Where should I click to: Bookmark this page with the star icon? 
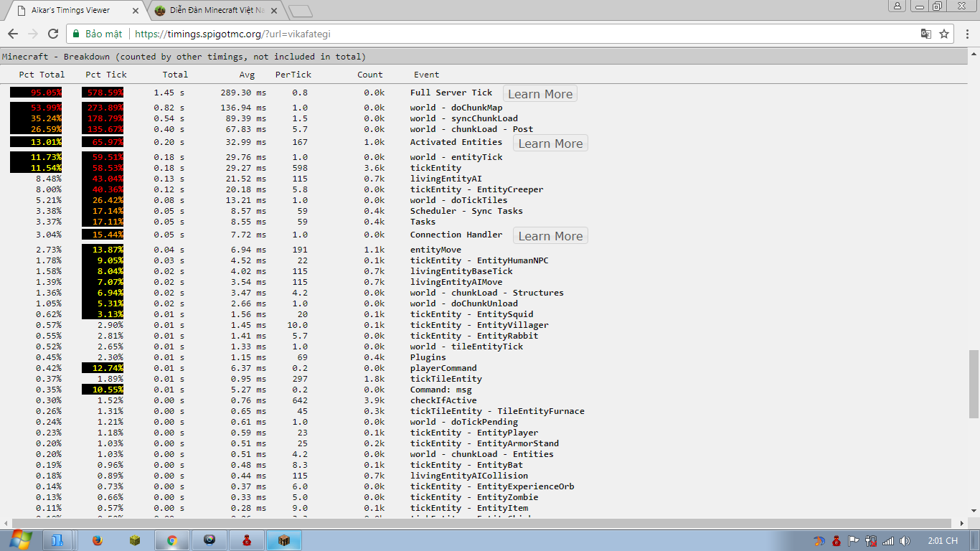coord(944,34)
